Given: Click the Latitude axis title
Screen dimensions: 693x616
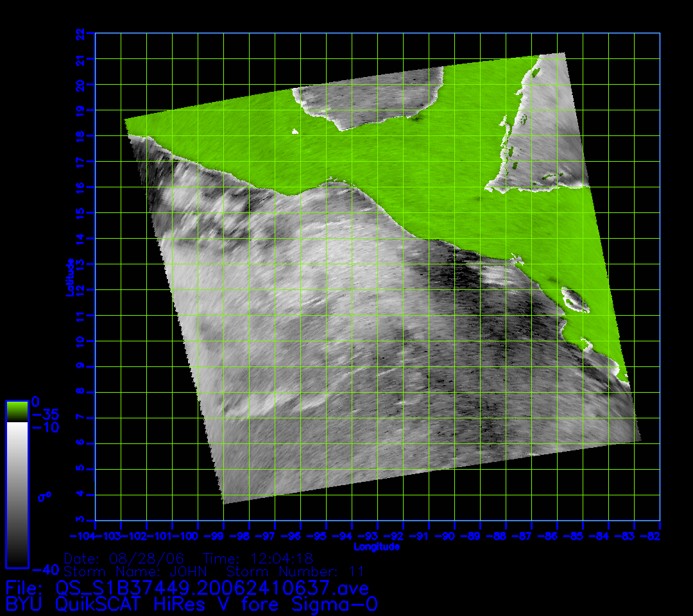Looking at the screenshot, I should pyautogui.click(x=70, y=277).
